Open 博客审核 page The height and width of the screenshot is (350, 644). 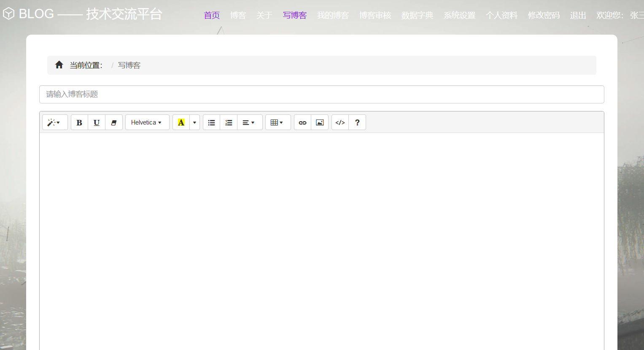tap(375, 15)
